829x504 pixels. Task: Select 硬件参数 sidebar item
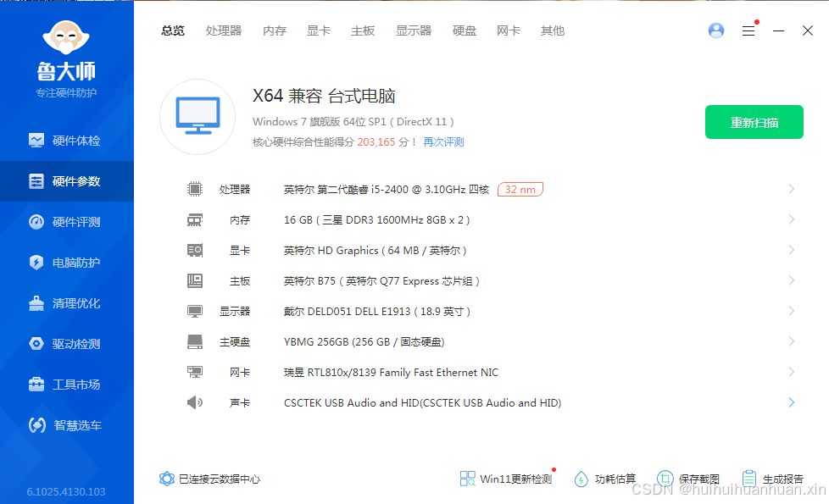67,181
